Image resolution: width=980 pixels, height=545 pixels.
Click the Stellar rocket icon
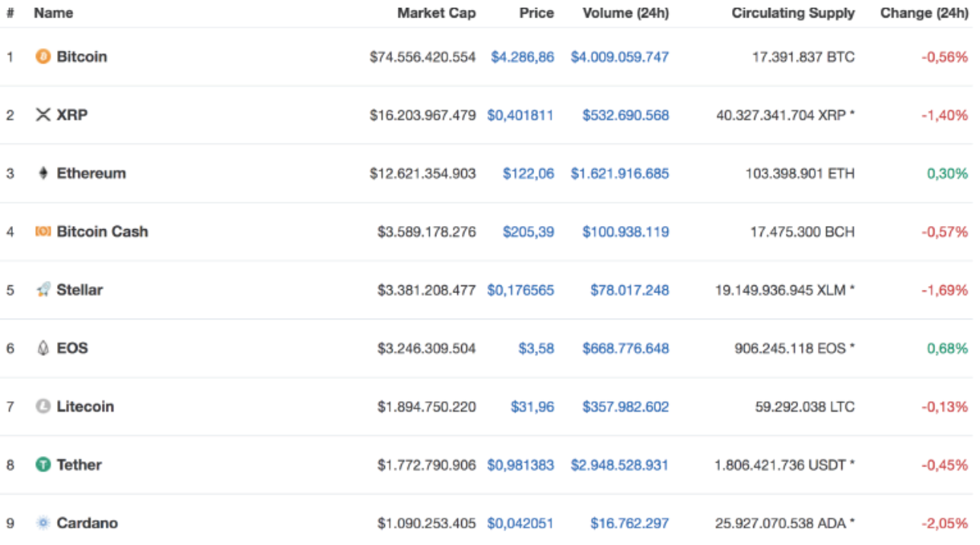click(43, 289)
